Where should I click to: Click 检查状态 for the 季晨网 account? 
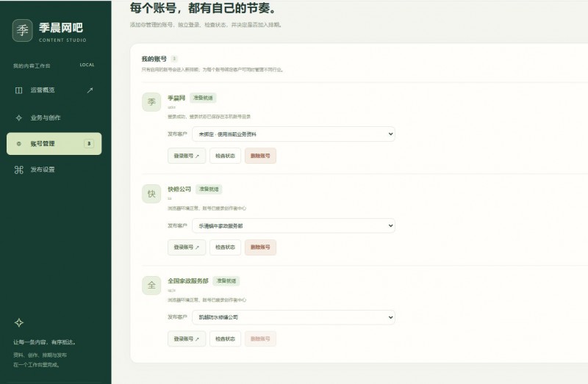(225, 156)
